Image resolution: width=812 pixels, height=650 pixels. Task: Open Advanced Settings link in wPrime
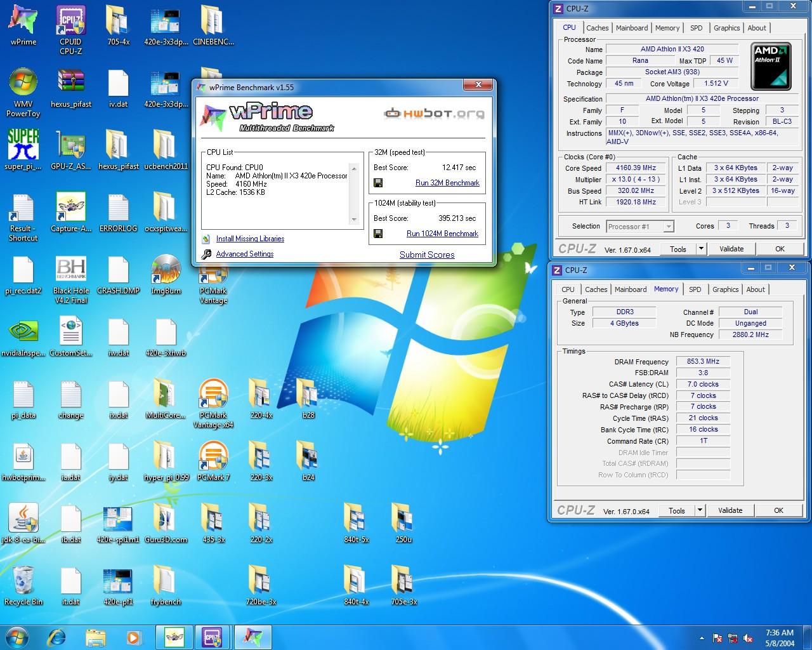(245, 254)
